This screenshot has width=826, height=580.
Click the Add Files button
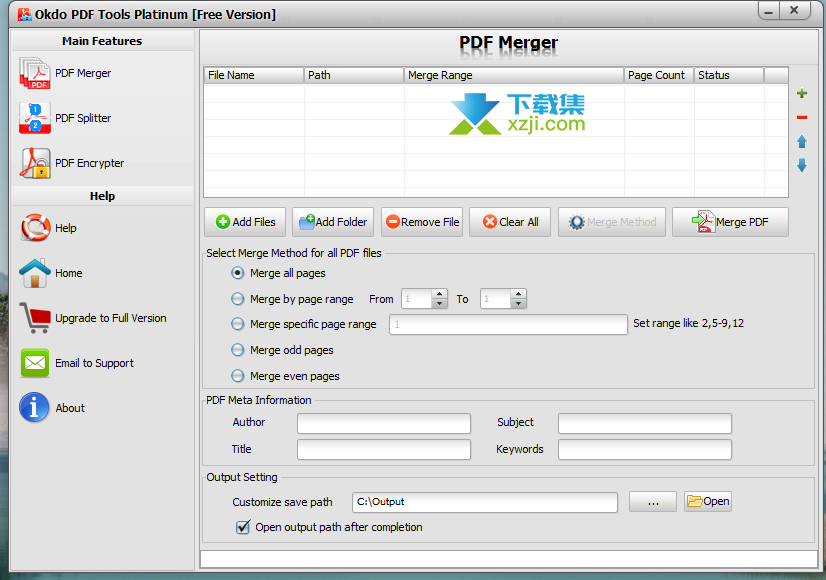pos(245,222)
